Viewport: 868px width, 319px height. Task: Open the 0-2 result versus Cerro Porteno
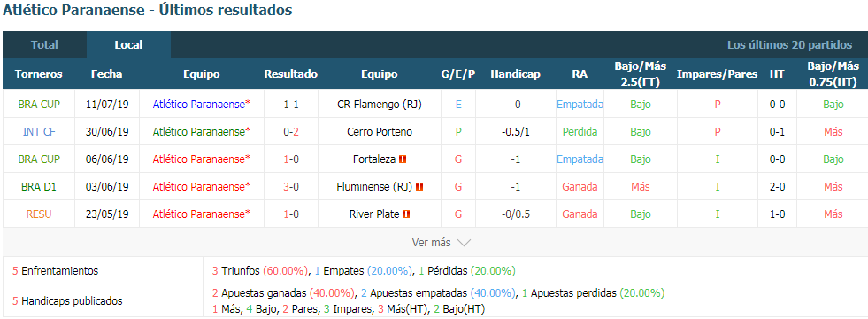tap(290, 132)
